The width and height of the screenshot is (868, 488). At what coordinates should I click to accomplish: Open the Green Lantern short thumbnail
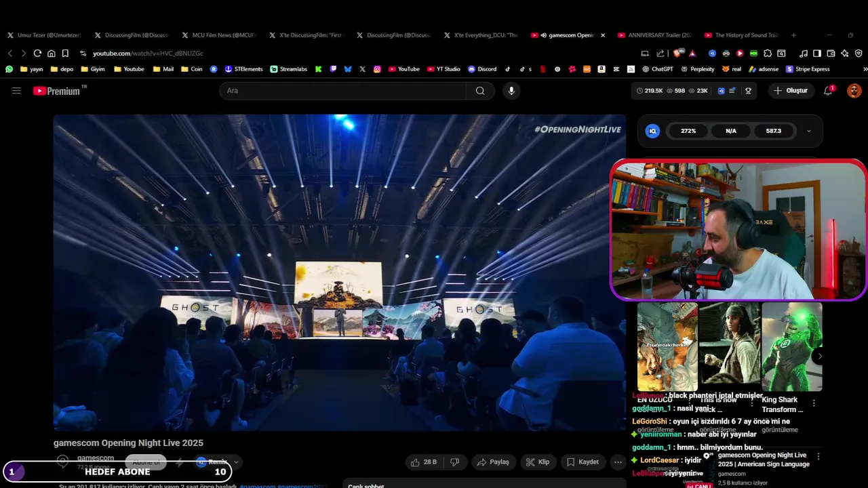[791, 346]
